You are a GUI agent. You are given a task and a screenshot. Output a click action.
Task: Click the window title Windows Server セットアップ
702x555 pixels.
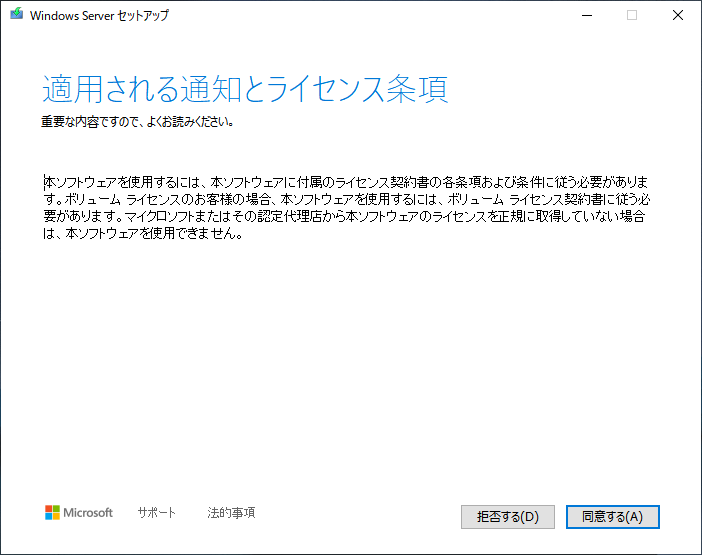[99, 15]
